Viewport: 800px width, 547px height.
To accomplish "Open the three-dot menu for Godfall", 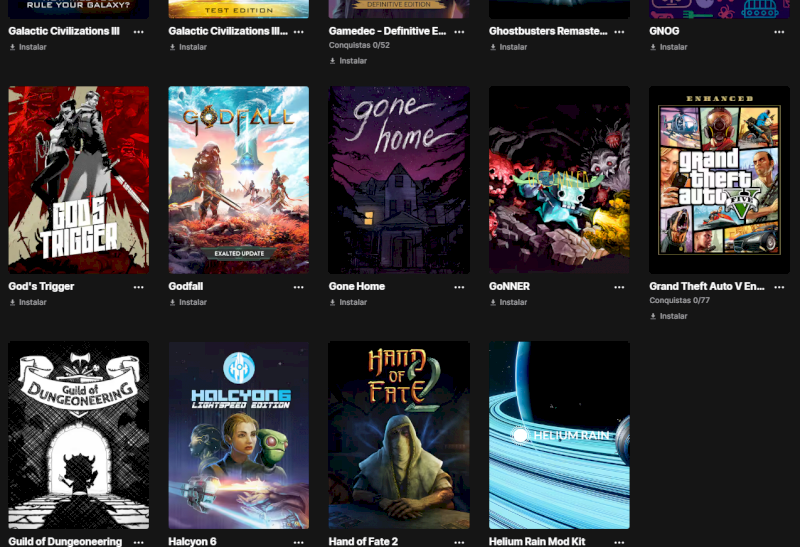I will [x=298, y=287].
